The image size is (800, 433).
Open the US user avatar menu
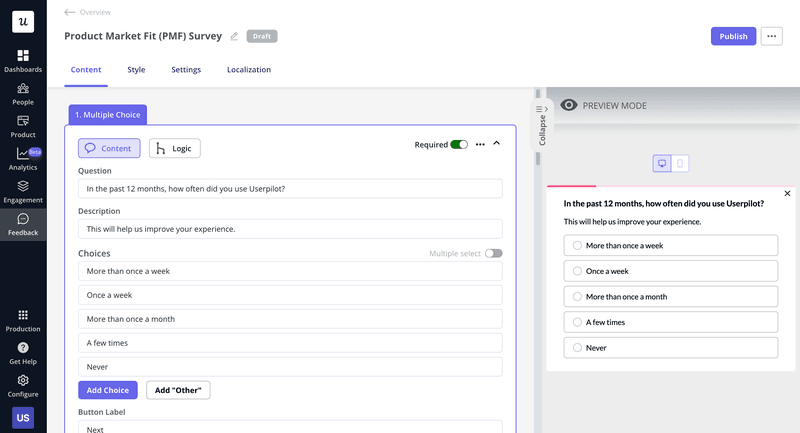click(23, 418)
